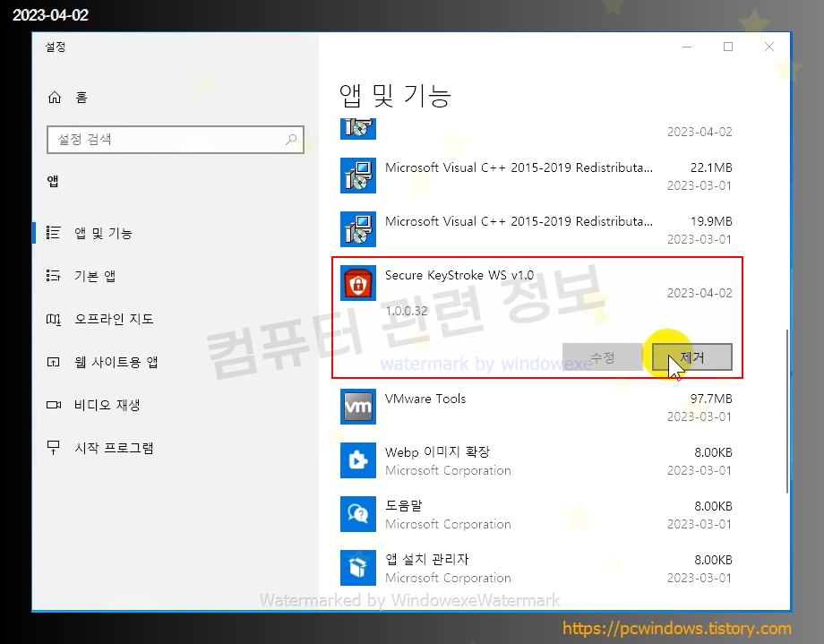Click the Secure KeyStroke WS v1.0 title
The width and height of the screenshot is (824, 644).
click(x=459, y=275)
